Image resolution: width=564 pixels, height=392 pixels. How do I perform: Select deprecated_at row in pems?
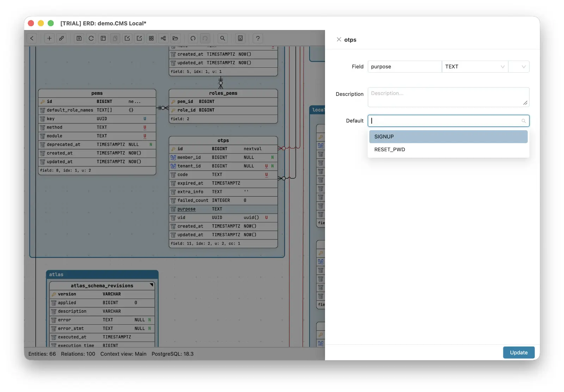97,145
